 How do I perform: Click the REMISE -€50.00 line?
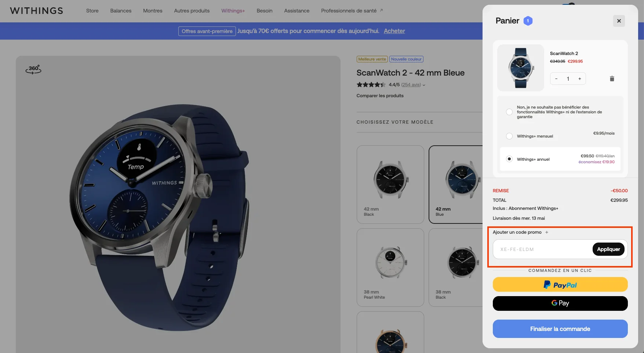pos(560,191)
